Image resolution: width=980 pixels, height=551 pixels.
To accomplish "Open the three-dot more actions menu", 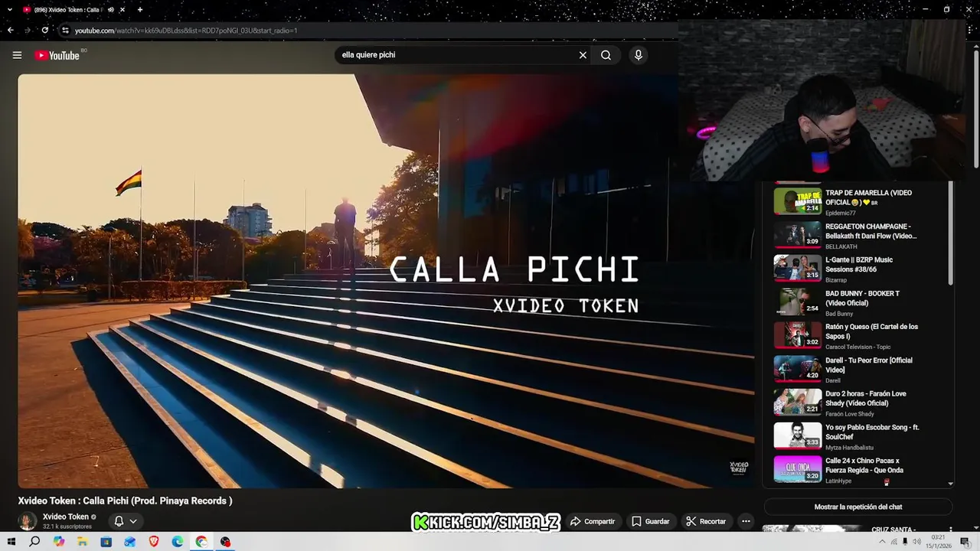I will click(746, 521).
